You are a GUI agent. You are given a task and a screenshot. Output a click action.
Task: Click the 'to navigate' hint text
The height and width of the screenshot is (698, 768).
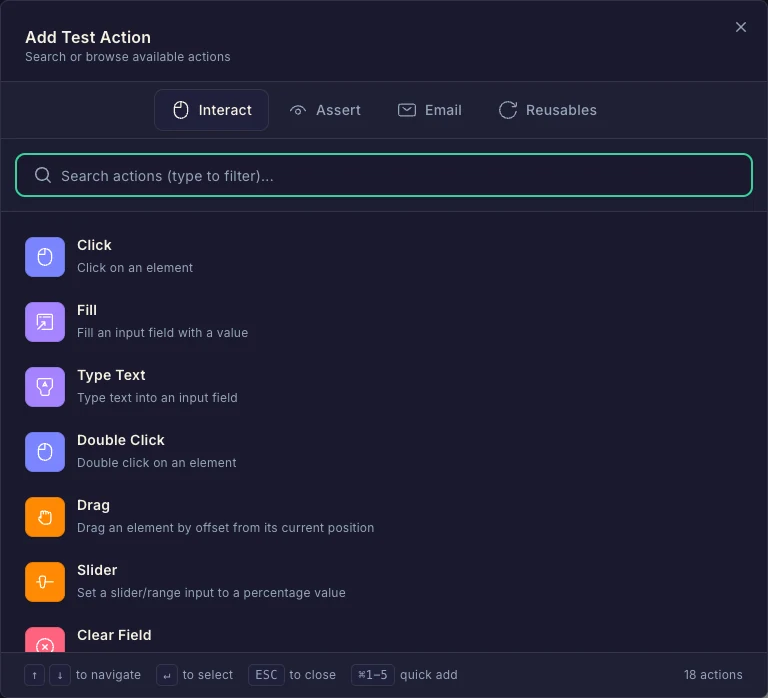(x=108, y=675)
